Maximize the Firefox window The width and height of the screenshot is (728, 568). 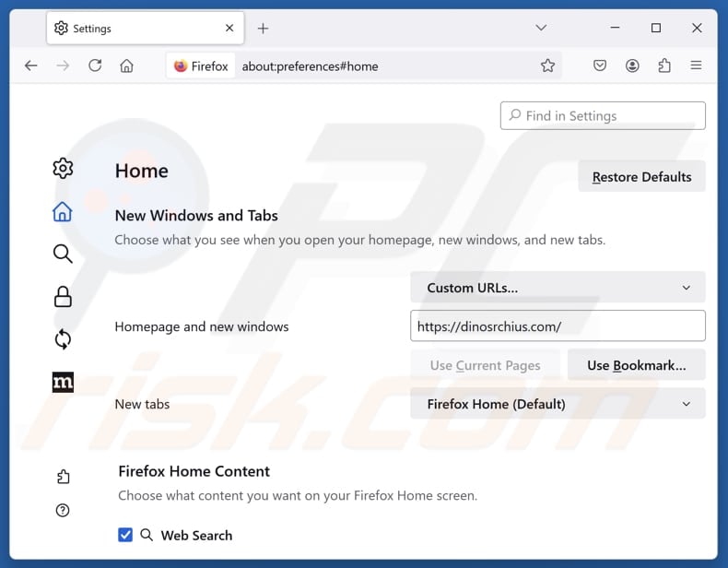[655, 28]
